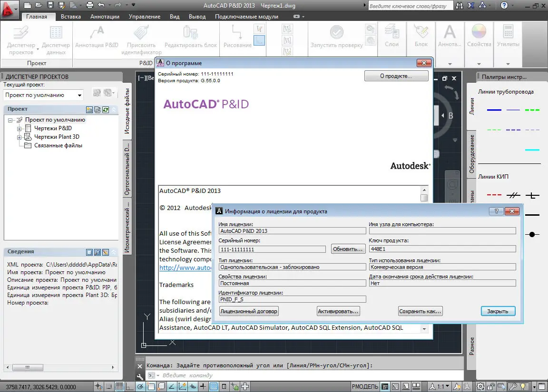Open the Подключаемые модули tab
The height and width of the screenshot is (392, 548).
point(246,17)
